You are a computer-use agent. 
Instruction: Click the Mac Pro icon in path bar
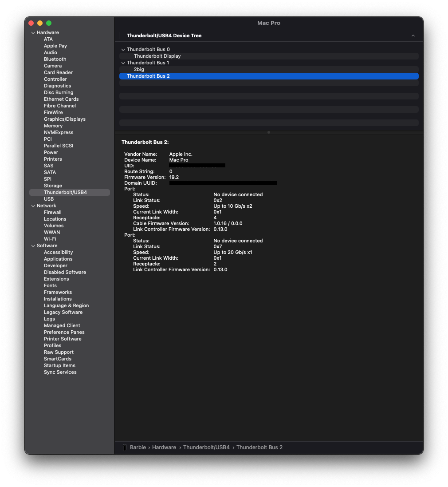[125, 447]
